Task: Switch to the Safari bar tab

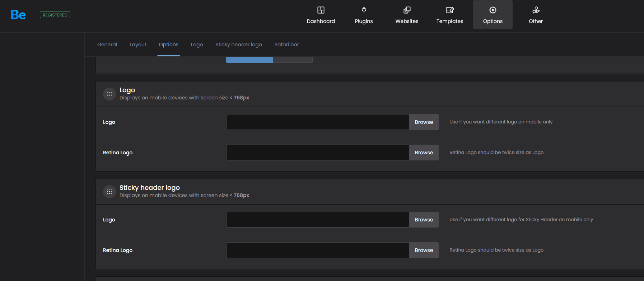Action: click(x=287, y=45)
